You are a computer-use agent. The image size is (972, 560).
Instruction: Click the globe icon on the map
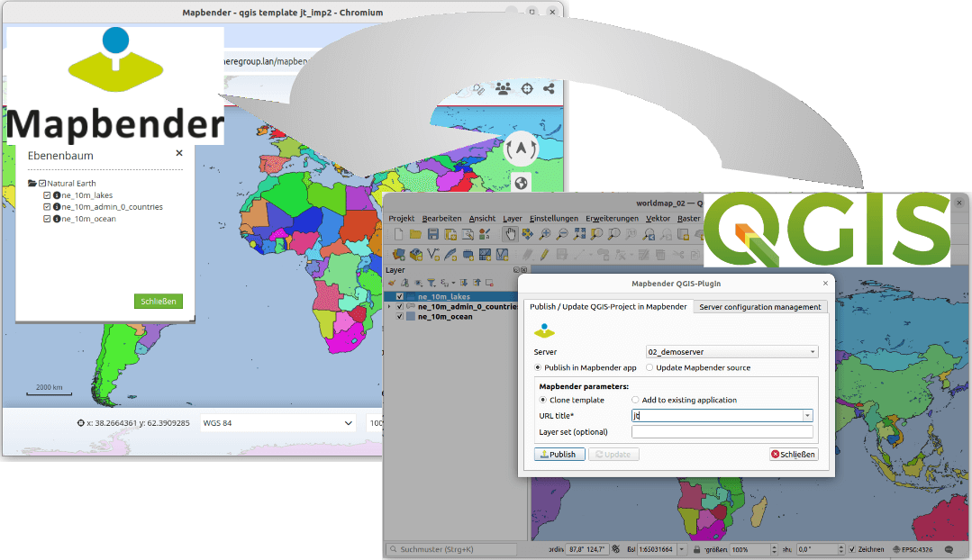(x=521, y=184)
